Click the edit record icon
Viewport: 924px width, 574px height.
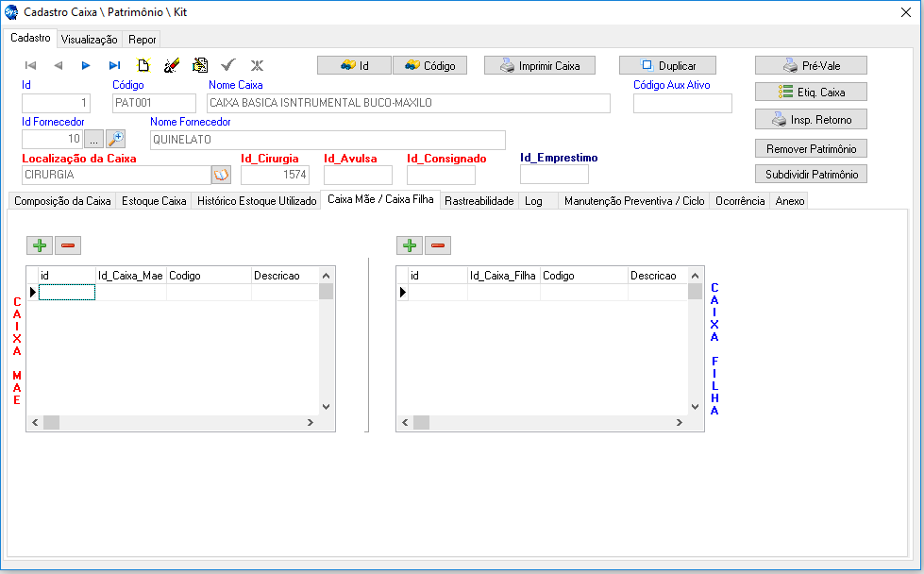[x=199, y=65]
